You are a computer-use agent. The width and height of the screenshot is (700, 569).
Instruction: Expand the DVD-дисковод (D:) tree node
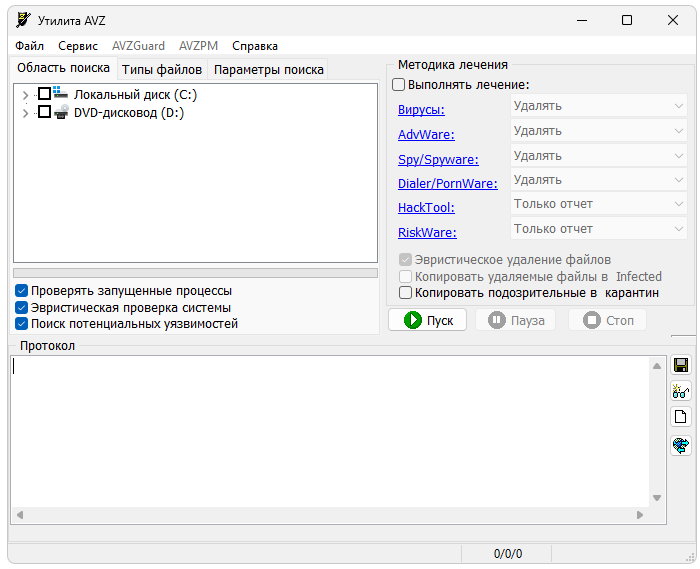[25, 113]
